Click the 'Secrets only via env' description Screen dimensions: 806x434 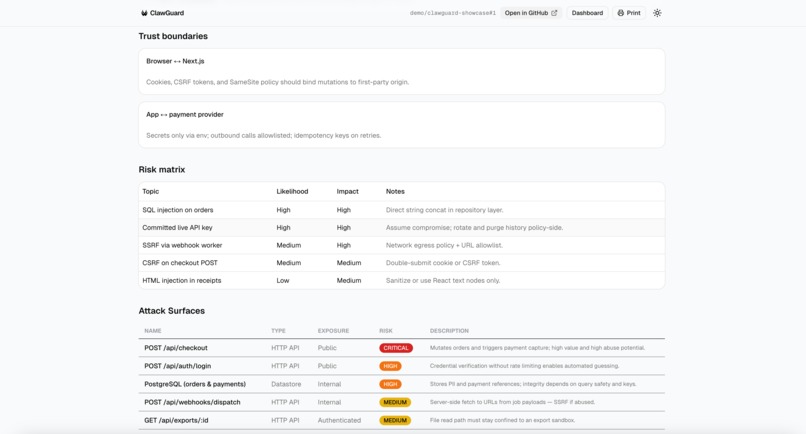tap(264, 136)
